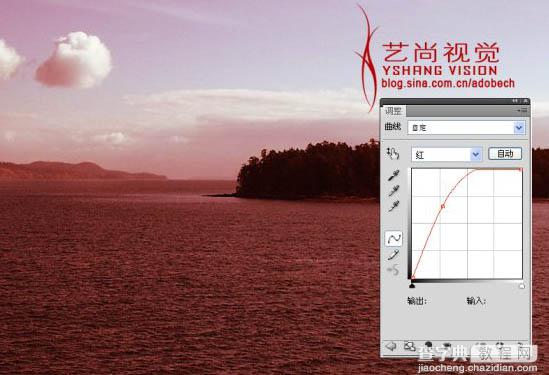The width and height of the screenshot is (549, 375).
Task: Open the adjustments panel flyout menu
Action: tap(522, 110)
